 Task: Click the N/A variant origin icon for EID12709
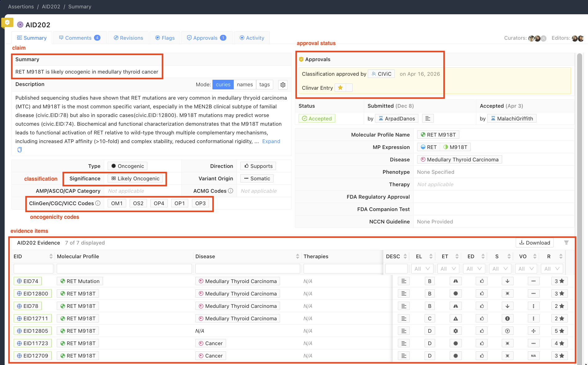coord(533,356)
